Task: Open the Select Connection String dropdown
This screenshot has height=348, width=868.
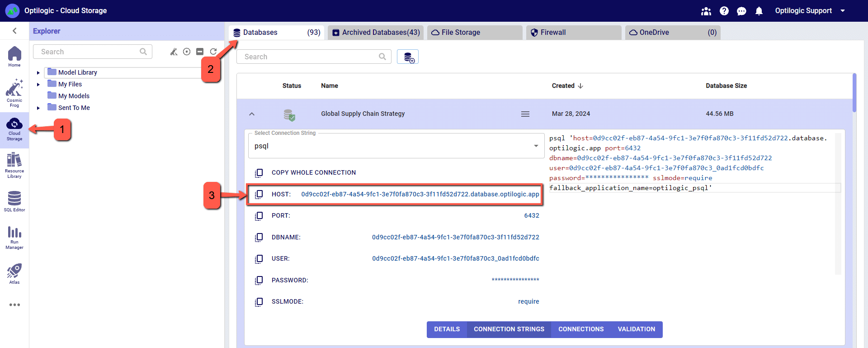Action: pyautogui.click(x=396, y=146)
